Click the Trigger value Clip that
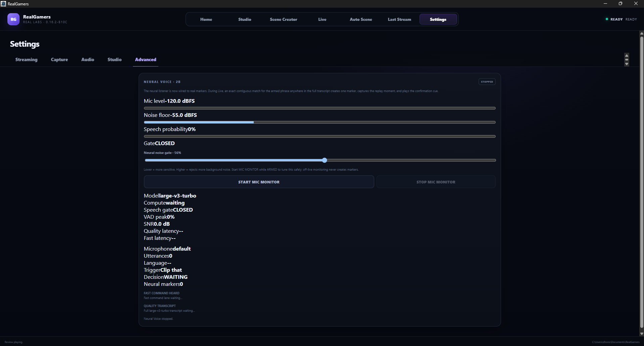The height and width of the screenshot is (346, 644). click(171, 270)
